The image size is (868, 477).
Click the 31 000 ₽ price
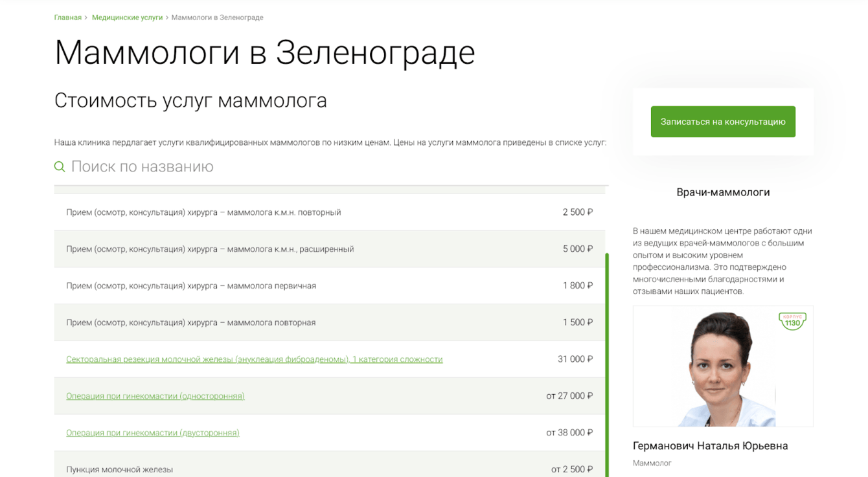pyautogui.click(x=575, y=359)
